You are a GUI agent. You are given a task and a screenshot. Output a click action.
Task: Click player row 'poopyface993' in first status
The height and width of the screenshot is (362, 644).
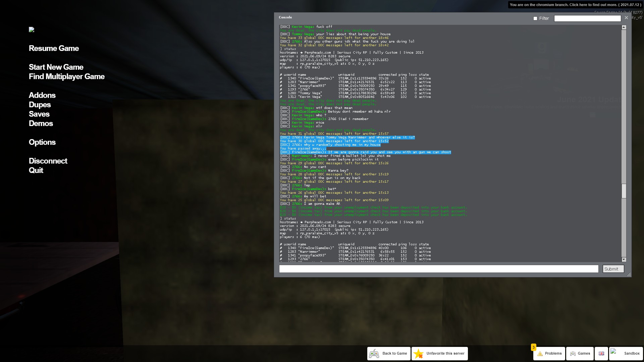[x=356, y=86]
